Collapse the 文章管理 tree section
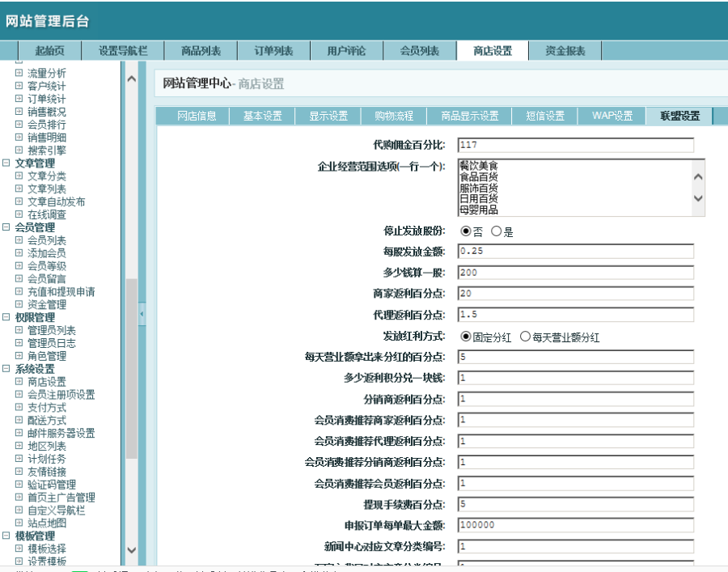Image resolution: width=728 pixels, height=572 pixels. point(8,163)
